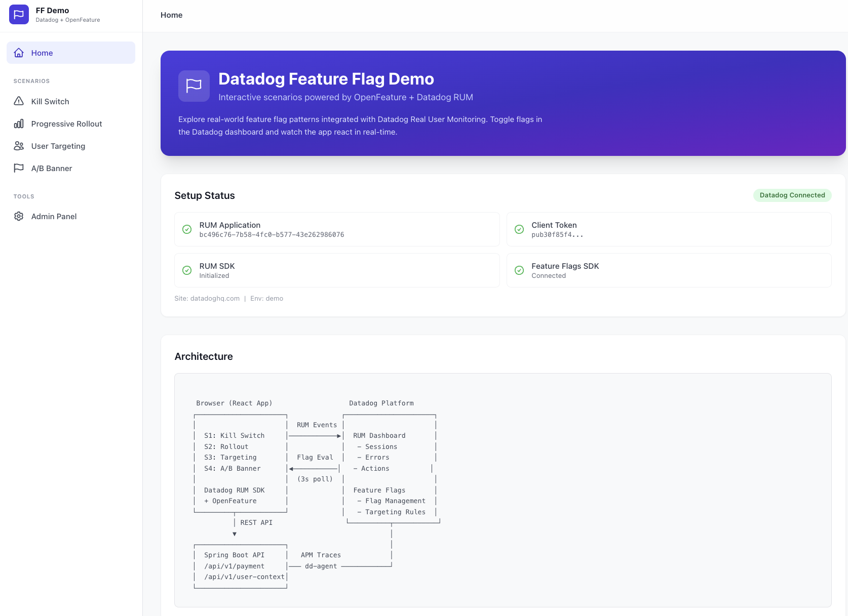Click S1: Kill Switch in diagram
The width and height of the screenshot is (848, 616).
pos(234,436)
